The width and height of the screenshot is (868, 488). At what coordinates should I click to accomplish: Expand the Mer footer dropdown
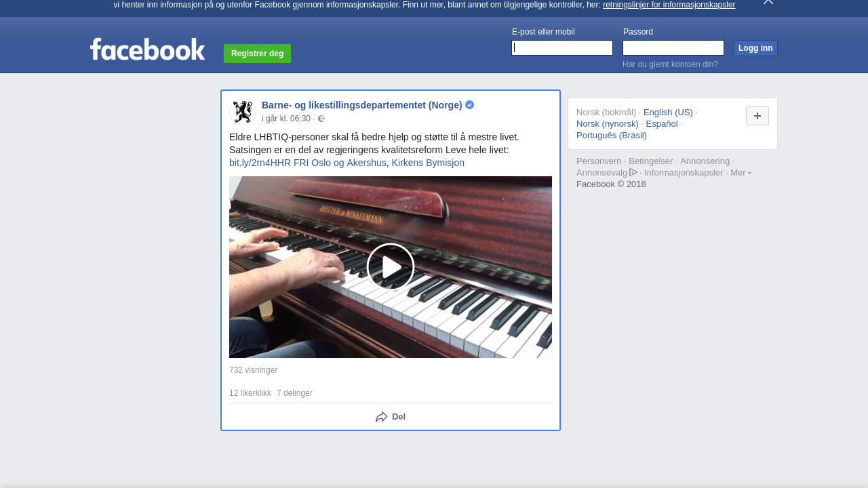(x=741, y=173)
